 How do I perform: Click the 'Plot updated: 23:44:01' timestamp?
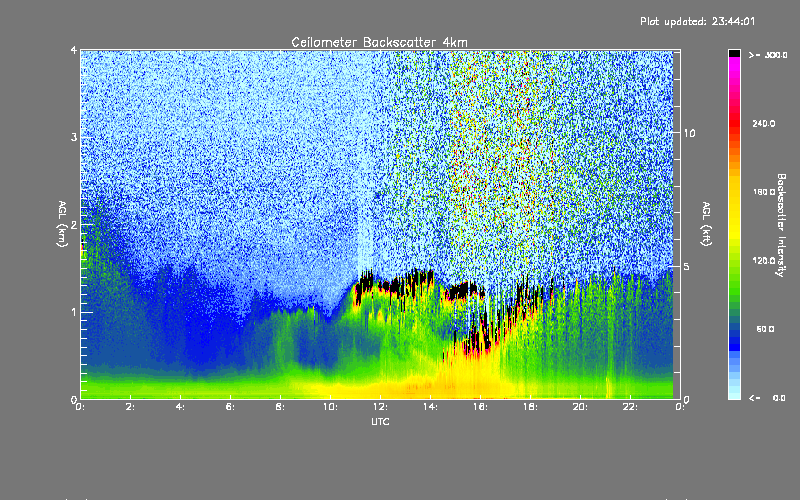(x=697, y=21)
